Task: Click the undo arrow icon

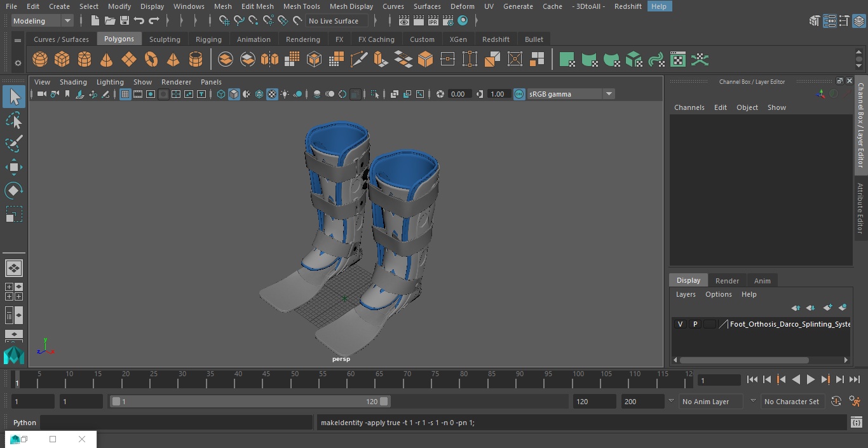Action: pyautogui.click(x=139, y=21)
